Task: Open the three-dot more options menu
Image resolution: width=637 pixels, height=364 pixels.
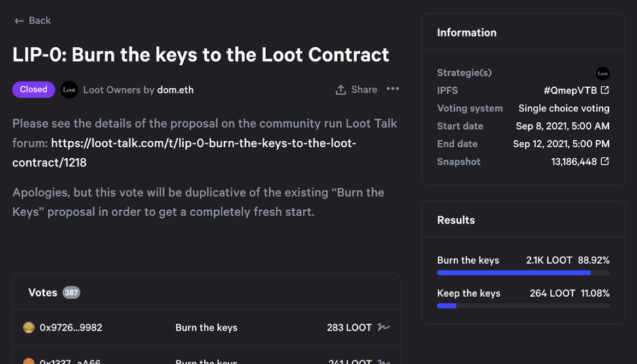Action: (393, 89)
